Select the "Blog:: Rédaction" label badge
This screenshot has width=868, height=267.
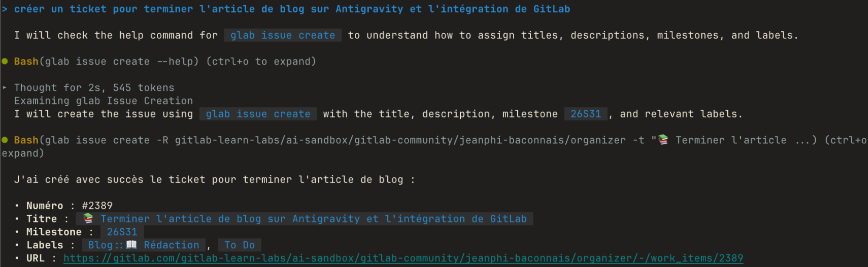144,245
